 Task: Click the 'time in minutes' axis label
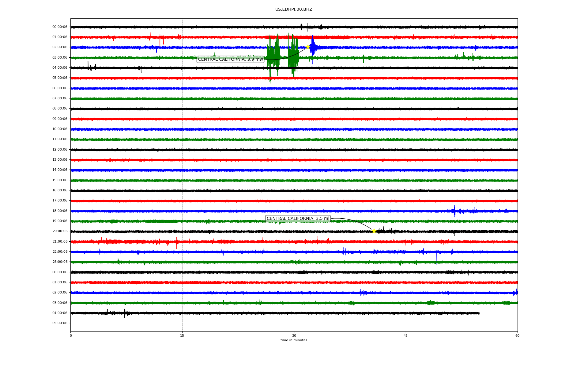coord(294,340)
